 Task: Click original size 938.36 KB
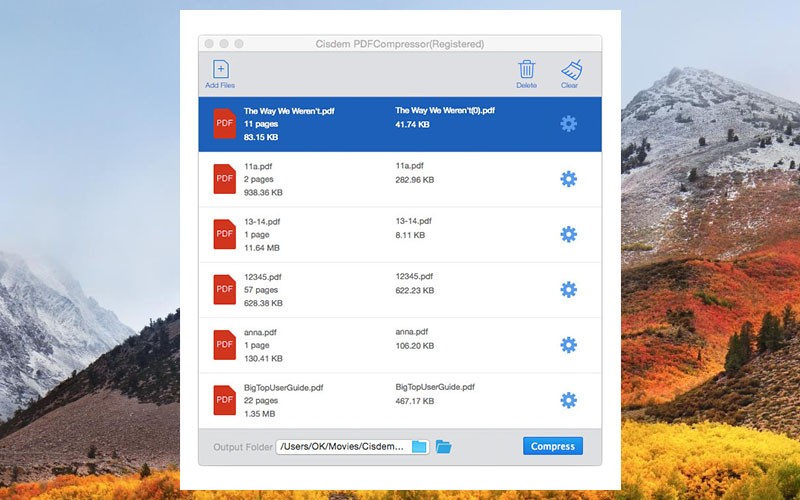[263, 192]
